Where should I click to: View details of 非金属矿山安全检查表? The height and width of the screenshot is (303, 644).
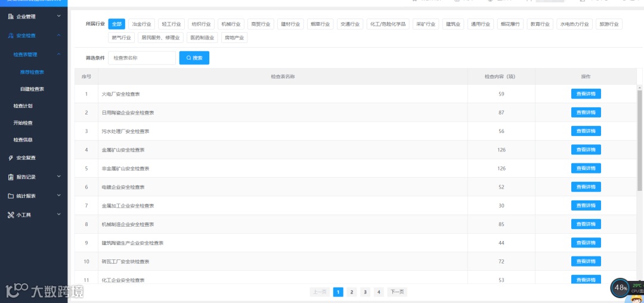tap(586, 168)
